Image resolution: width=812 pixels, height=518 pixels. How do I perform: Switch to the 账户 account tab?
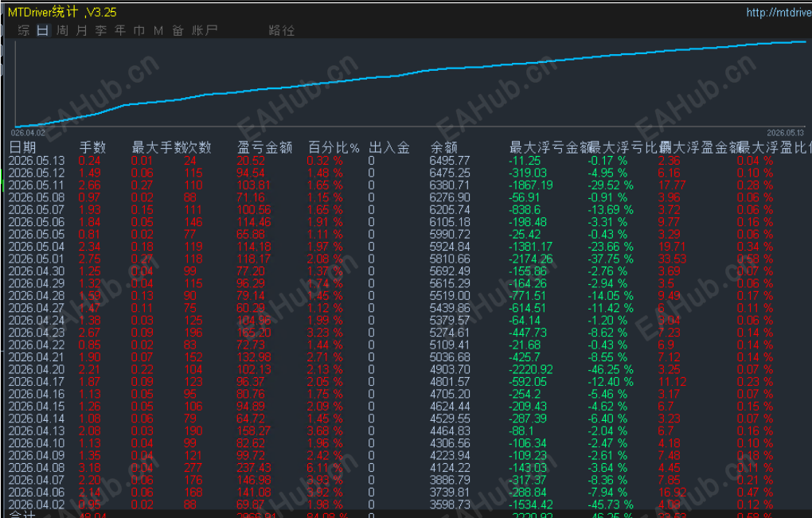[x=205, y=30]
